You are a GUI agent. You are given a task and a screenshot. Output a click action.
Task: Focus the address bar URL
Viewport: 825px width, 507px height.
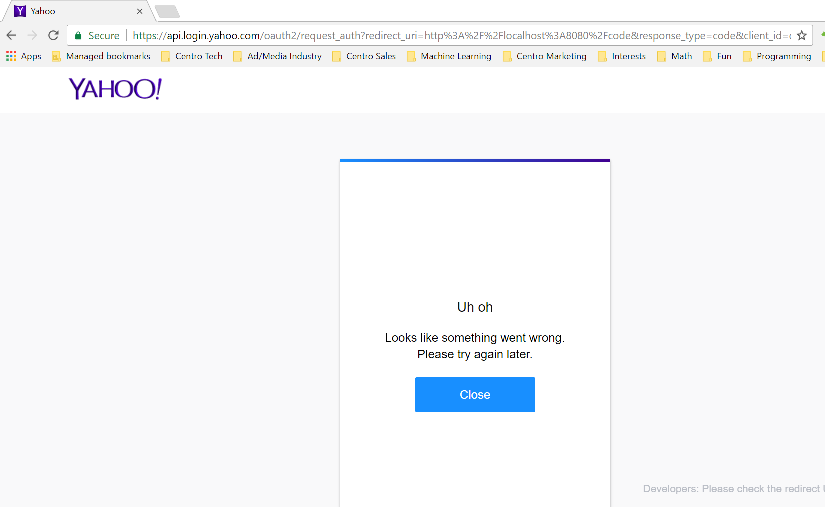(461, 35)
